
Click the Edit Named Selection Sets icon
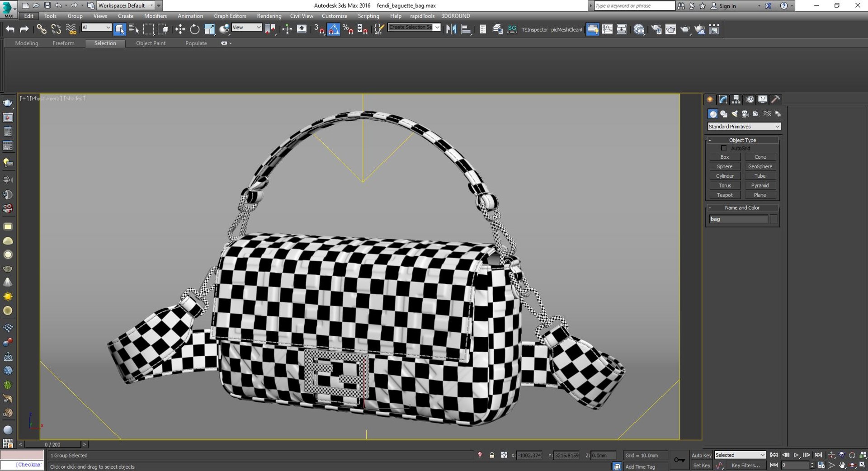379,29
